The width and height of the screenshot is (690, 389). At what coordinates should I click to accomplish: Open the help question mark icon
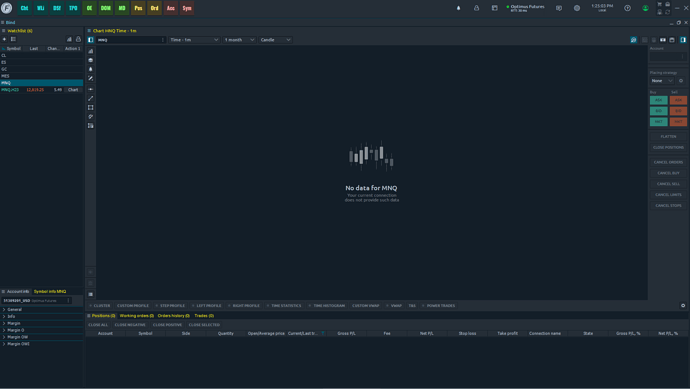(628, 8)
